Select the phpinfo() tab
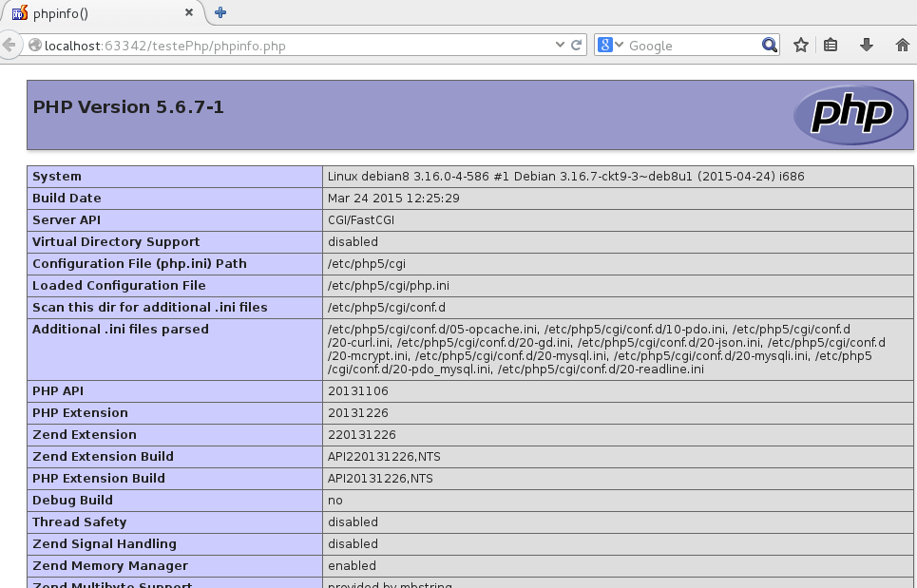Image resolution: width=917 pixels, height=588 pixels. click(103, 13)
